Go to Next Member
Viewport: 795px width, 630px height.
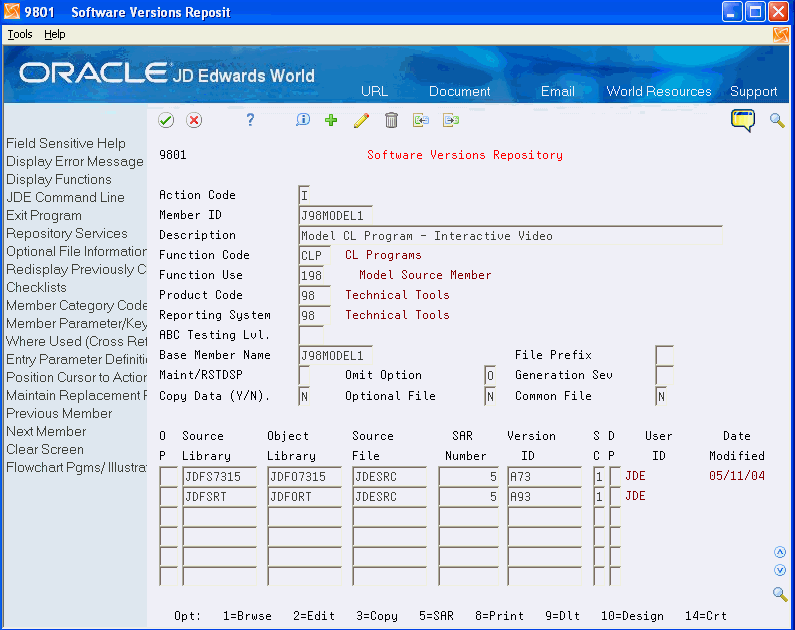pyautogui.click(x=46, y=431)
